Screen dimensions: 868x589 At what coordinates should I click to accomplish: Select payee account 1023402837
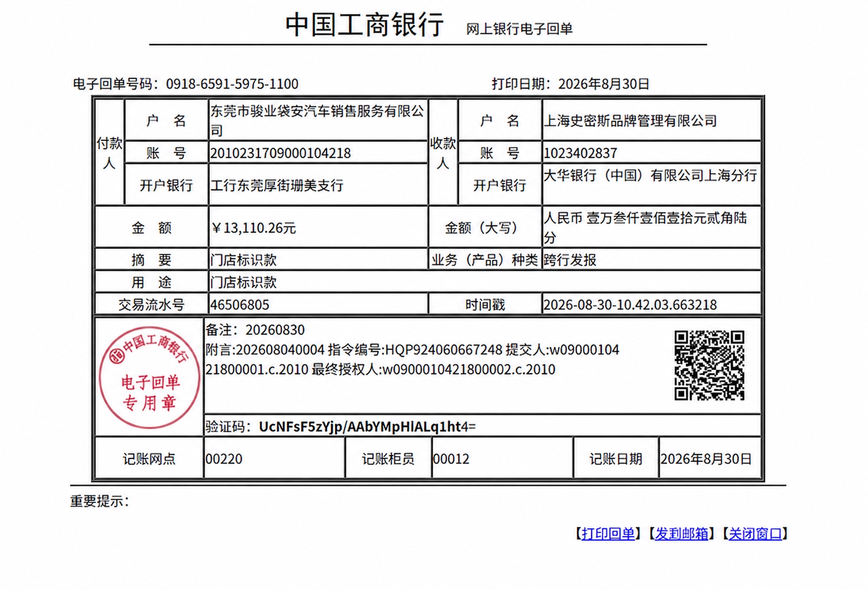tap(580, 153)
